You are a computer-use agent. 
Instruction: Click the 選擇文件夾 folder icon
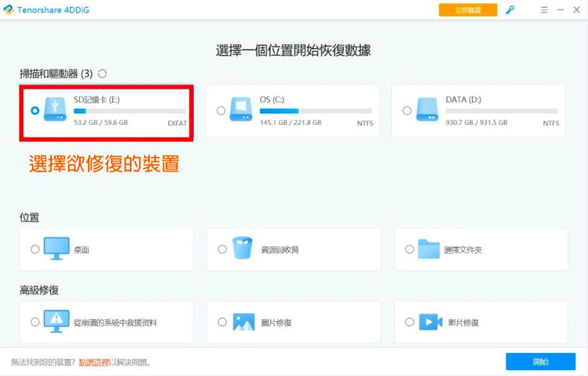429,249
